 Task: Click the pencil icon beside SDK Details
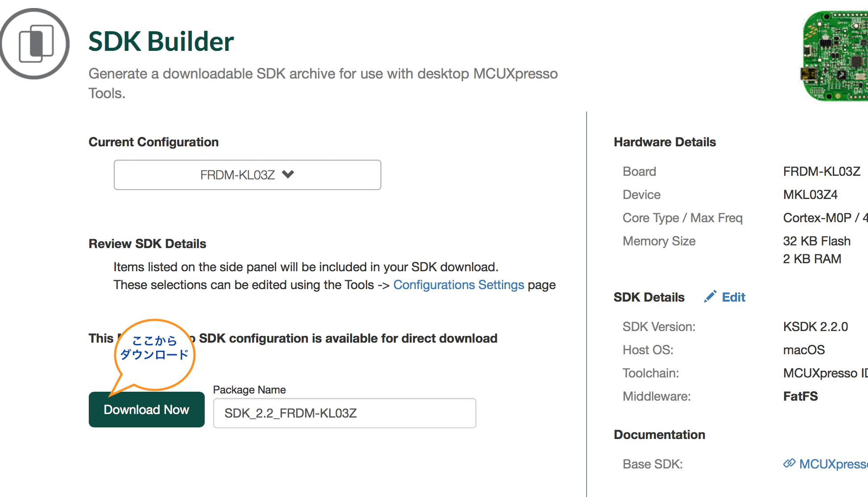(x=710, y=297)
